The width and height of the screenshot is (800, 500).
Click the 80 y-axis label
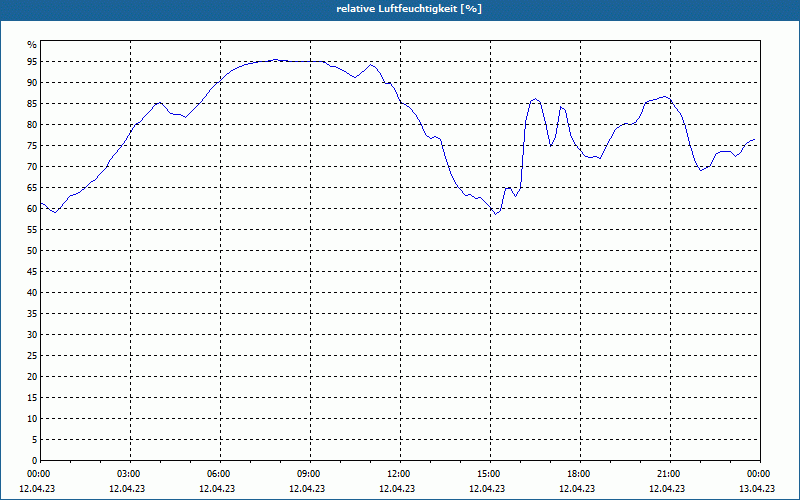32,124
